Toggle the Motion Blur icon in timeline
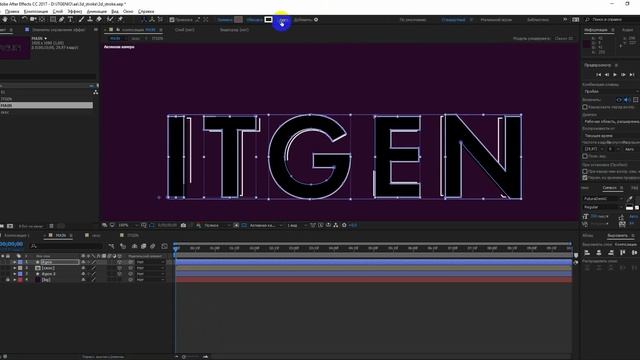 pos(153,246)
